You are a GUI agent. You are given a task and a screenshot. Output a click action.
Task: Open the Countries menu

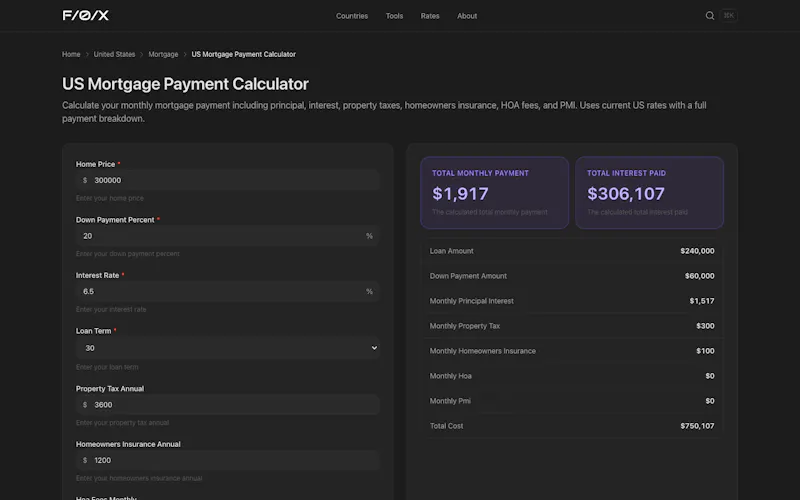[x=352, y=16]
